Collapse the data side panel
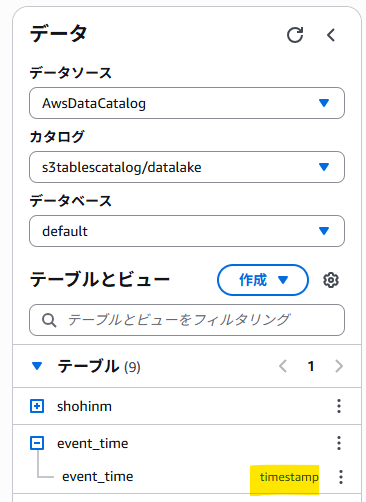Screen dimensions: 366x502 [x=331, y=35]
